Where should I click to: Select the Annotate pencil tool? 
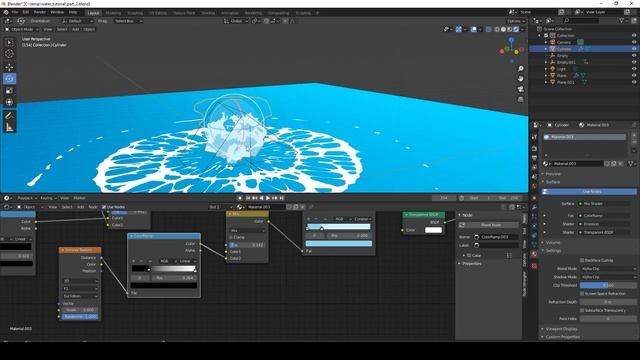coord(9,116)
